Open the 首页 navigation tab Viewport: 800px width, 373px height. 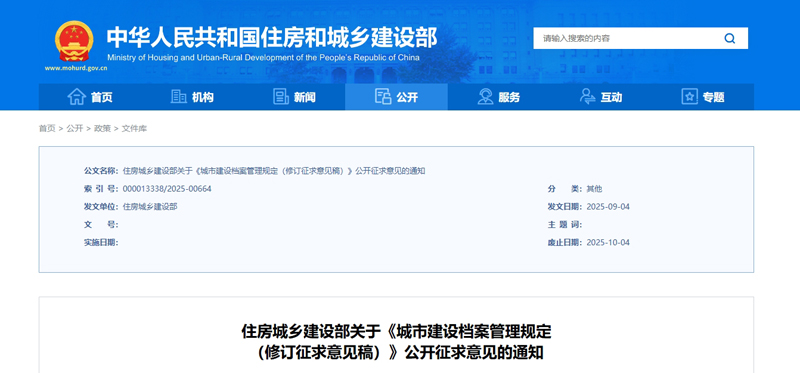pyautogui.click(x=90, y=97)
